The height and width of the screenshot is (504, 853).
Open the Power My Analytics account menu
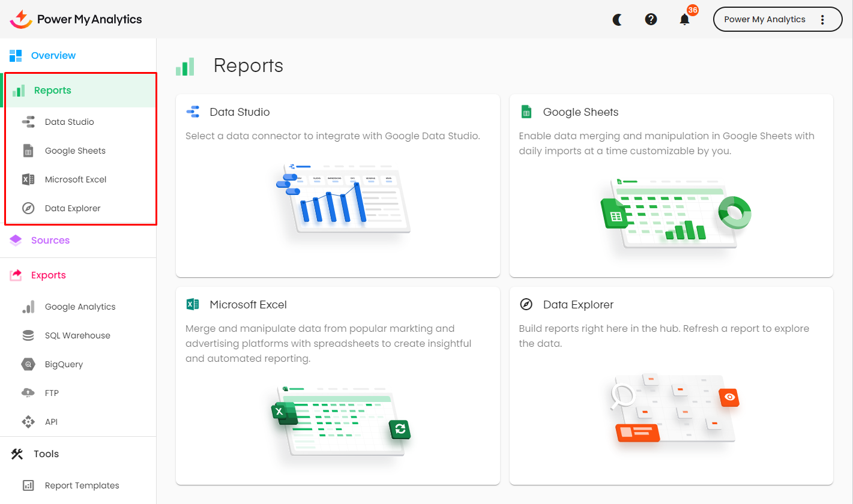(x=764, y=19)
